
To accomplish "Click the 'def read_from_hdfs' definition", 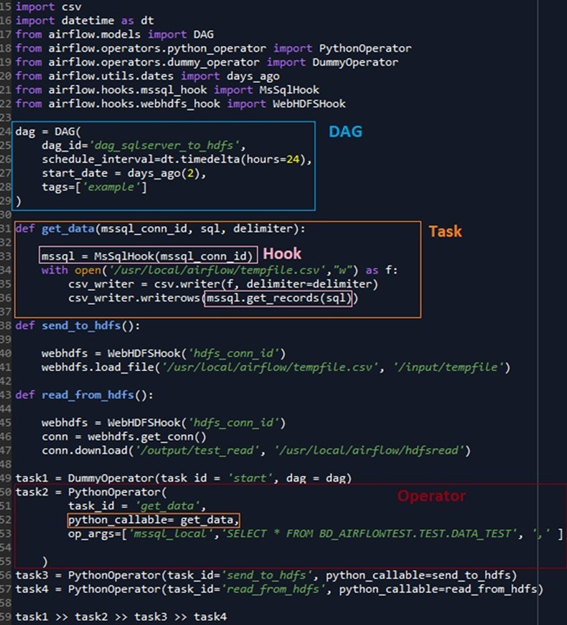I will point(84,395).
